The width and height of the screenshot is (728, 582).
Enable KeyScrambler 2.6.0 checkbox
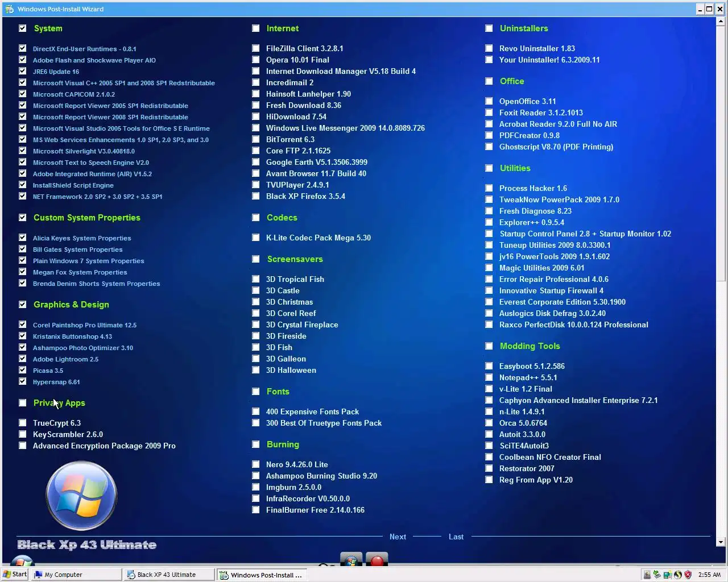(22, 434)
